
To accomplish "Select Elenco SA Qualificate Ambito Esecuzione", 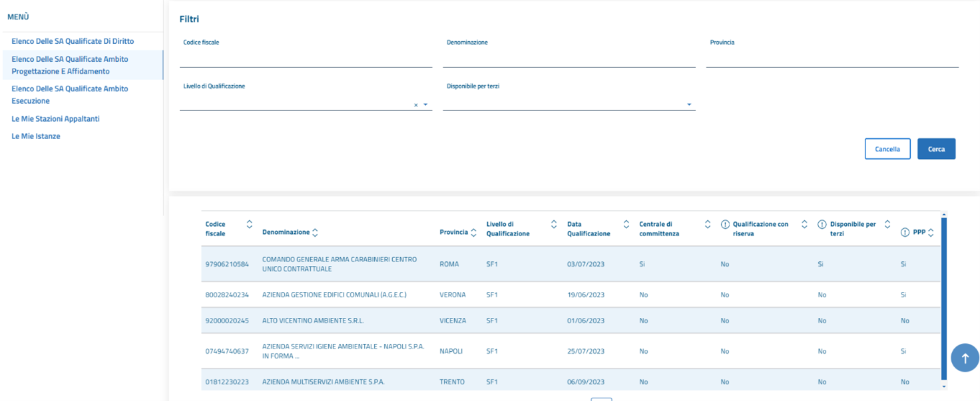I will pos(69,94).
